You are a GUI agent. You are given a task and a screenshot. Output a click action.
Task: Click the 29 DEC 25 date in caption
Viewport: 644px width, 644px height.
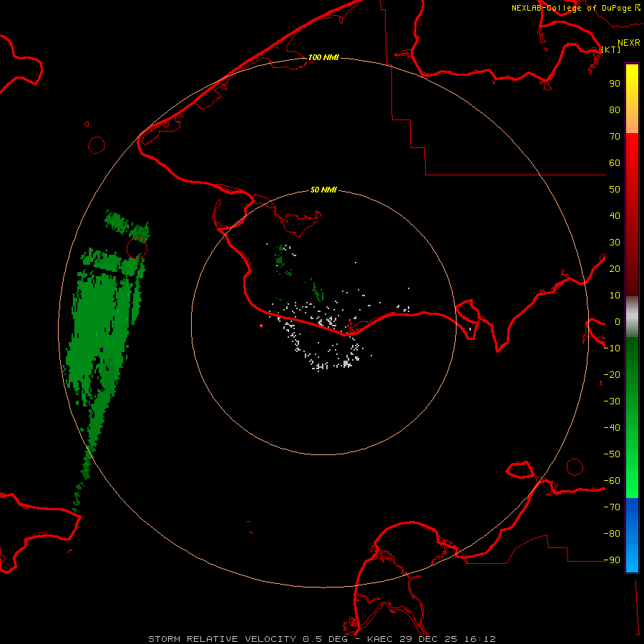click(x=429, y=639)
